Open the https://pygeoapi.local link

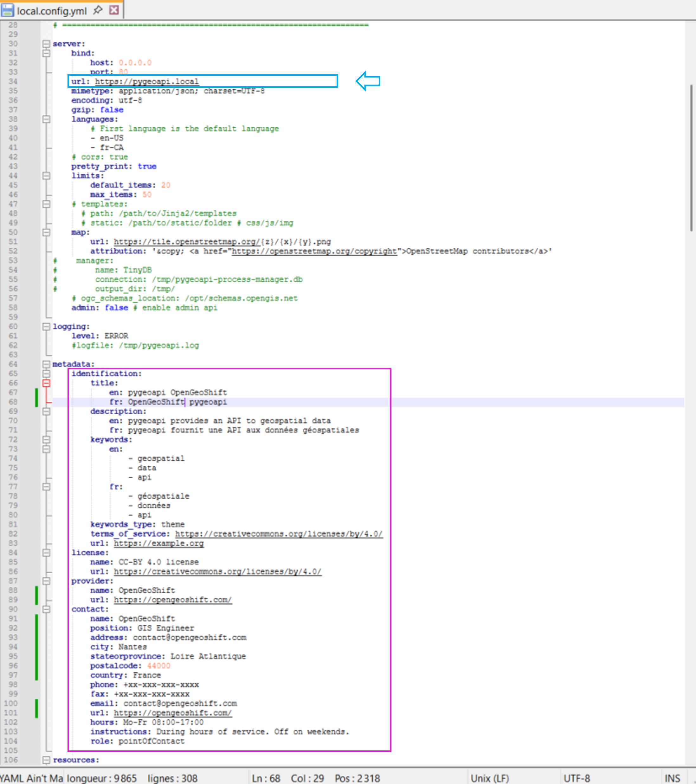click(x=147, y=81)
